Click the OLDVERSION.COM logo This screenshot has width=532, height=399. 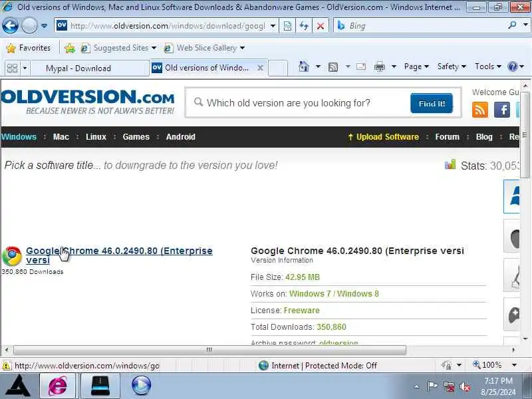(88, 102)
